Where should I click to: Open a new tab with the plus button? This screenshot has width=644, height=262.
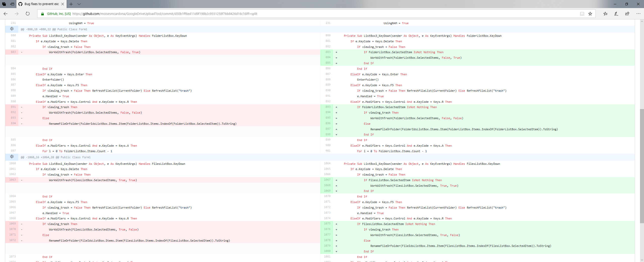(x=71, y=4)
